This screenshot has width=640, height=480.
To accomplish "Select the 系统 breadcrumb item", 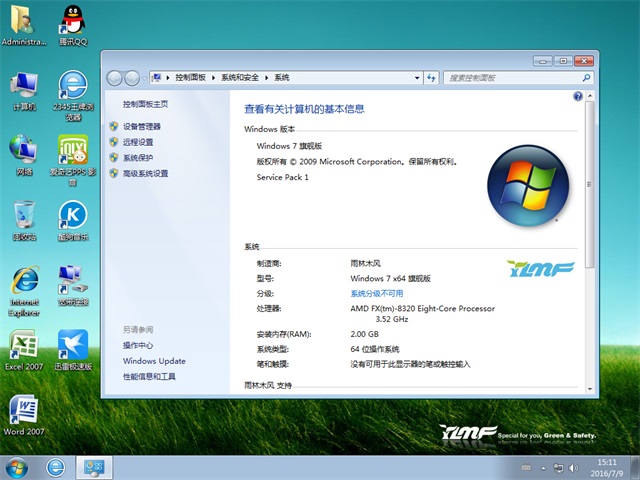I will tap(282, 78).
